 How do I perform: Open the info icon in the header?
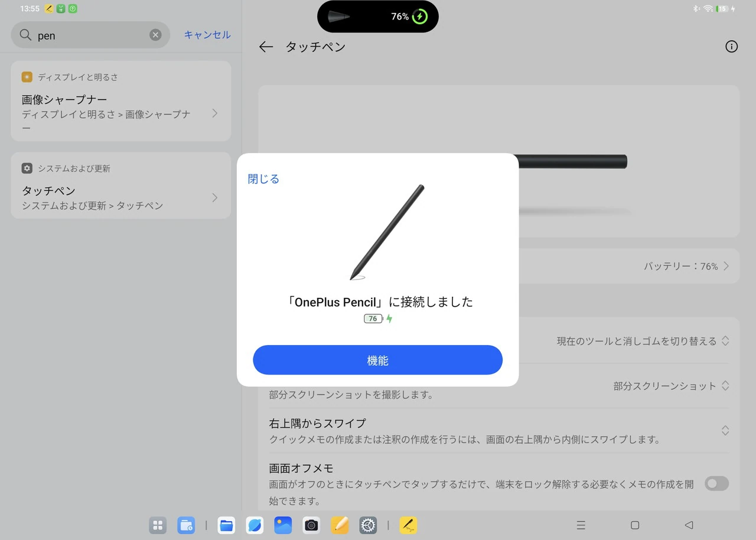click(x=731, y=47)
